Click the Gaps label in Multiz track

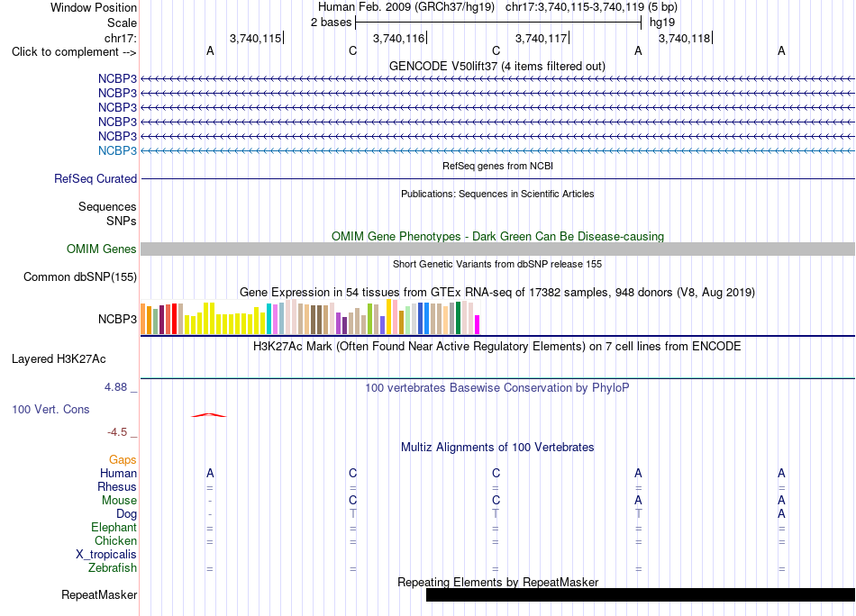point(123,460)
